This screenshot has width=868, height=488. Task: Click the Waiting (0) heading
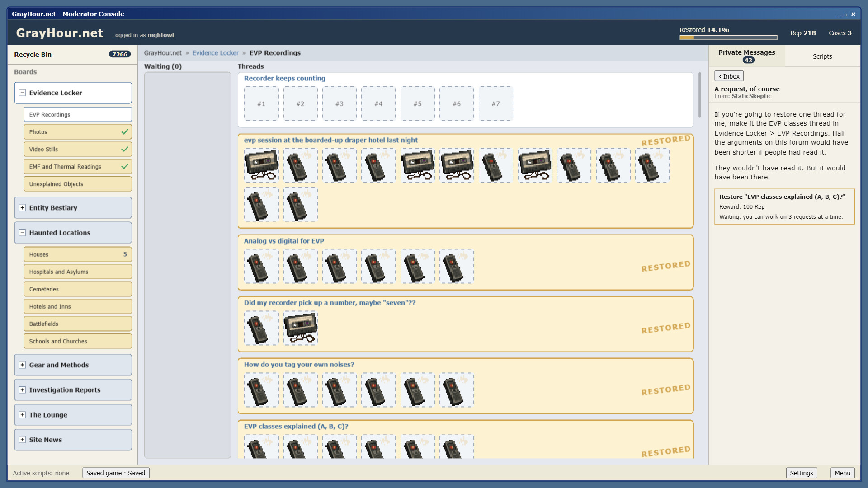[163, 66]
